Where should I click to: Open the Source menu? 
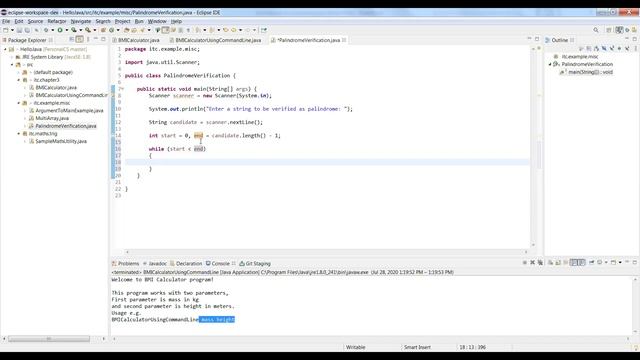tap(35, 21)
